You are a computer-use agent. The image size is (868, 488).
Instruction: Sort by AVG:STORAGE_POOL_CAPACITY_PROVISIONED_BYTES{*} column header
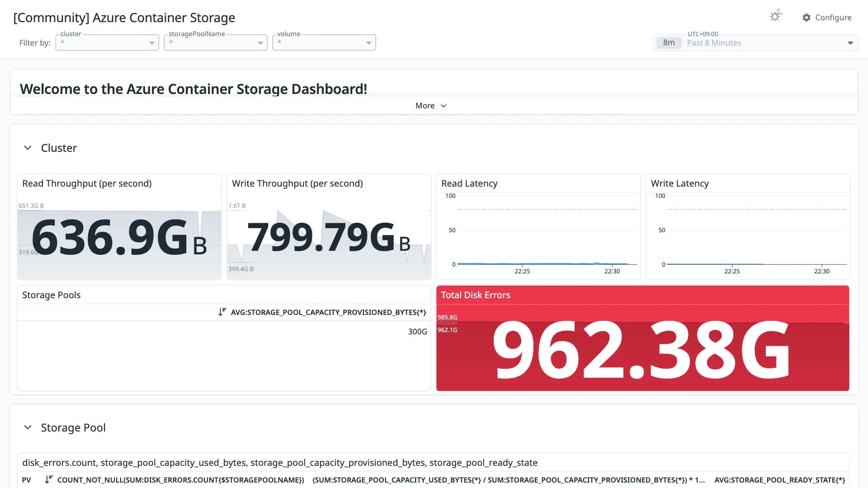(x=328, y=312)
